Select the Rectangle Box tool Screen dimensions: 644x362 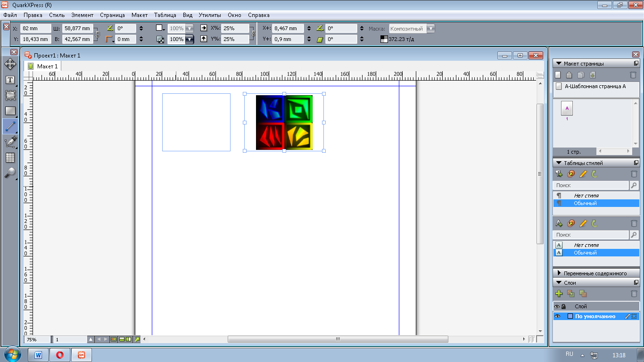pyautogui.click(x=10, y=111)
